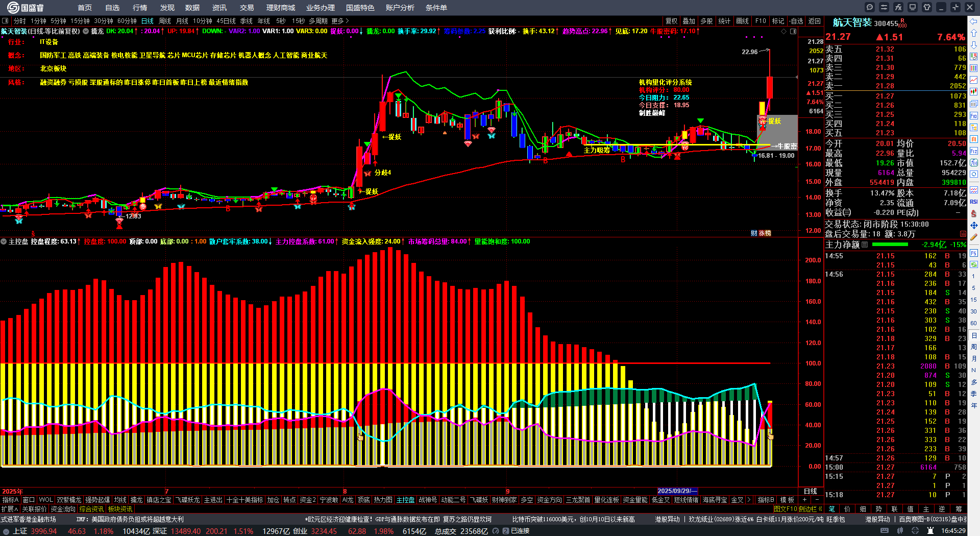Toggle the chart panel layout icon atop chart

[793, 31]
